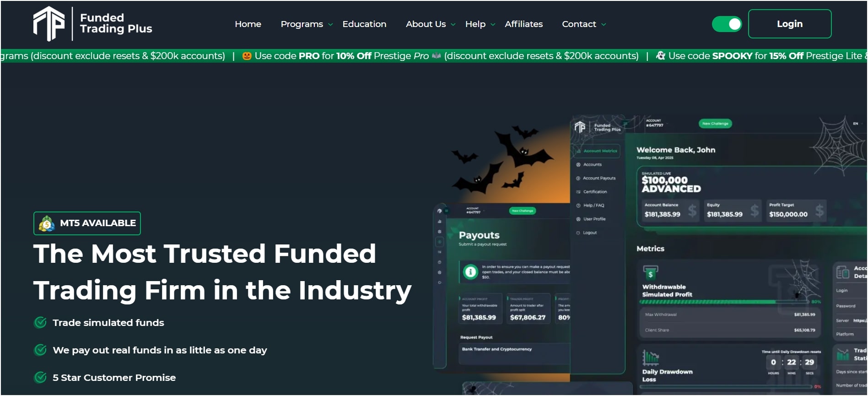This screenshot has height=396, width=868.
Task: Click the checkmark icon beside real funds payout line
Action: 40,350
